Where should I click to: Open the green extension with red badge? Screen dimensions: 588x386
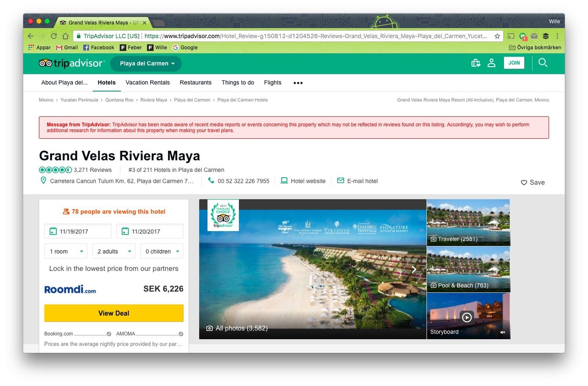click(523, 36)
